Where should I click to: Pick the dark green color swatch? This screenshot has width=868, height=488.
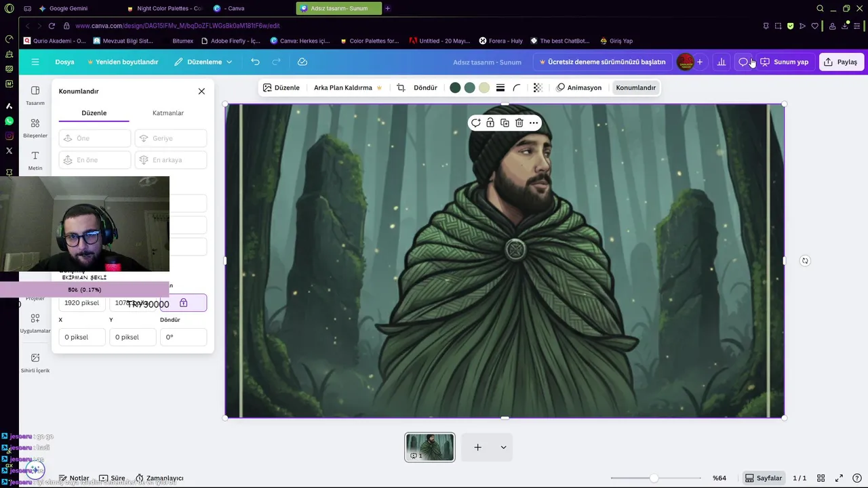[x=455, y=87]
